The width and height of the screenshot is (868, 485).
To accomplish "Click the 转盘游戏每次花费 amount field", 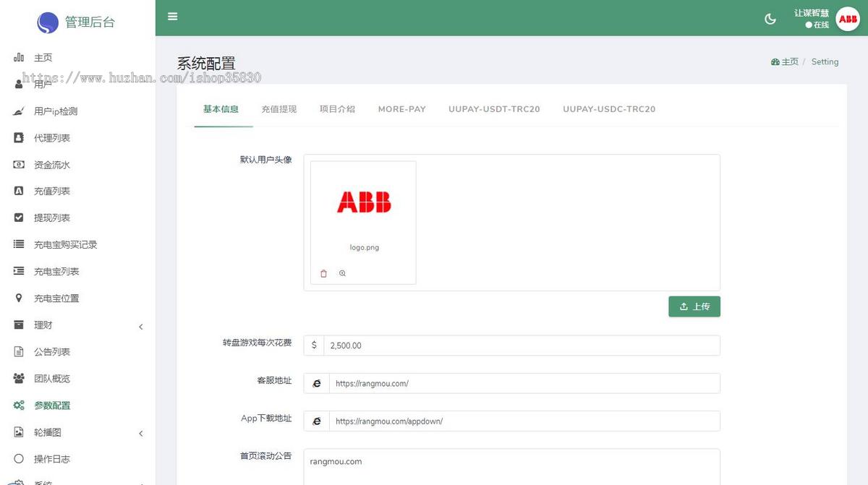I will [x=522, y=345].
